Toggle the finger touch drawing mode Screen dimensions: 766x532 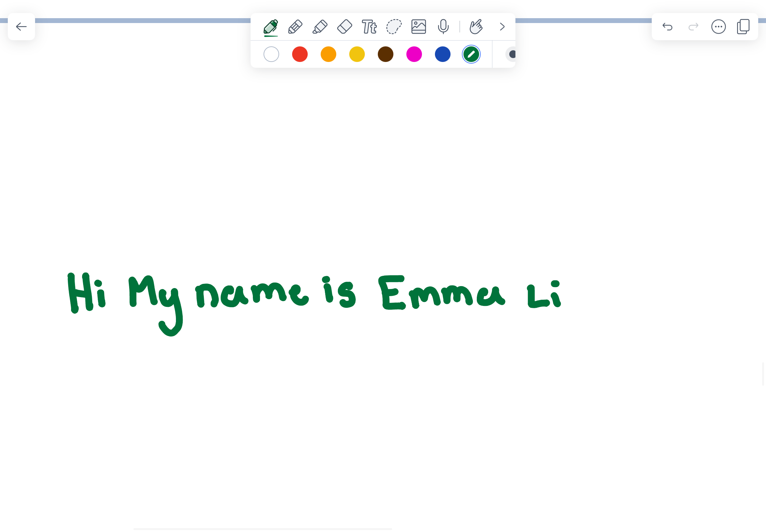point(476,27)
